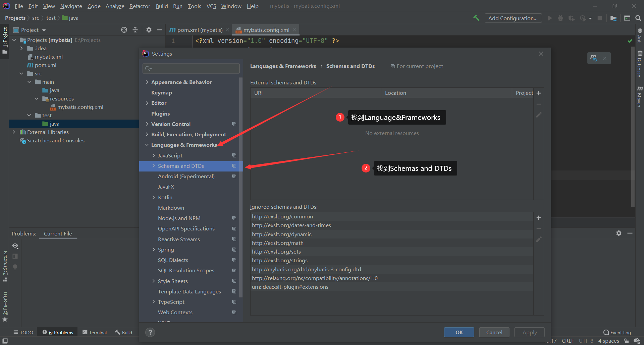Open the File menu
This screenshot has width=644, height=345.
19,6
